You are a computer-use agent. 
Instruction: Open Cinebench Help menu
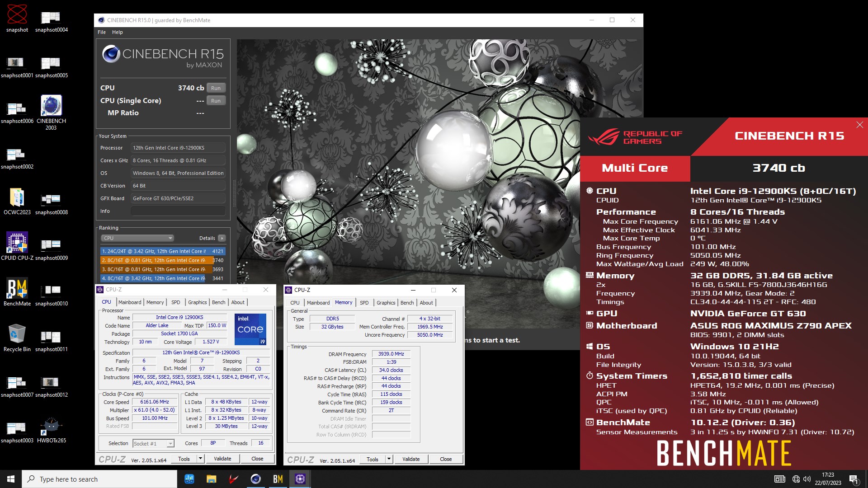click(118, 32)
